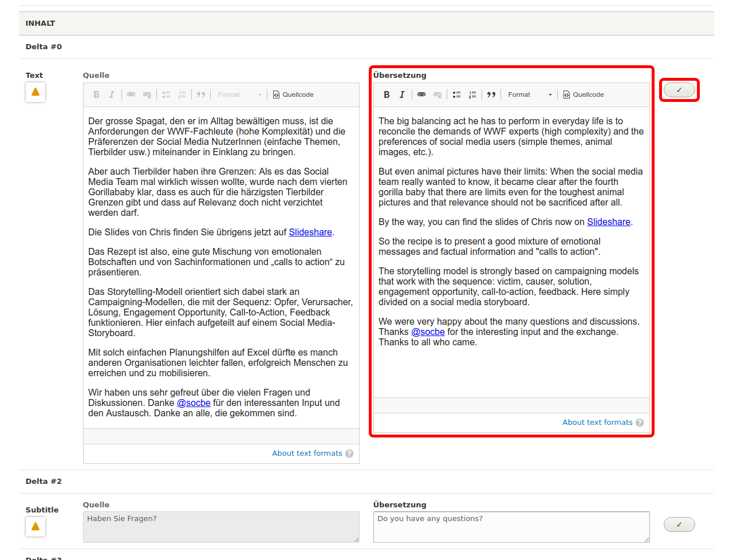This screenshot has width=733, height=560.
Task: Click link icon in the Quelle editor toolbar
Action: coord(131,94)
